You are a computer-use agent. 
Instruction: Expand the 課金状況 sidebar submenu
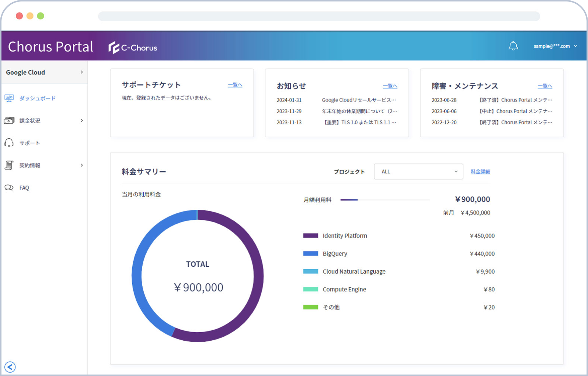(x=82, y=120)
